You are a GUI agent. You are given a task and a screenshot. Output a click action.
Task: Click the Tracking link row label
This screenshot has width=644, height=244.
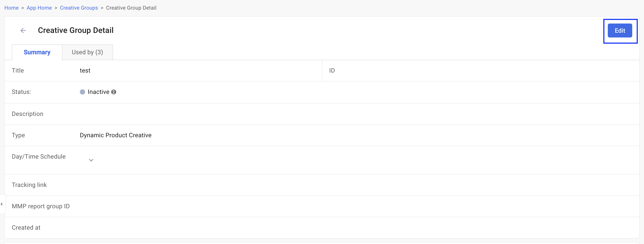tap(29, 185)
